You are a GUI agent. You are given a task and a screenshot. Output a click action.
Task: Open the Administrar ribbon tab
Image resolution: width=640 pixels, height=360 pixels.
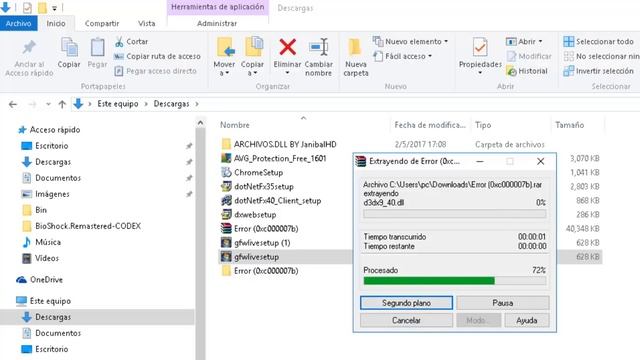(217, 24)
